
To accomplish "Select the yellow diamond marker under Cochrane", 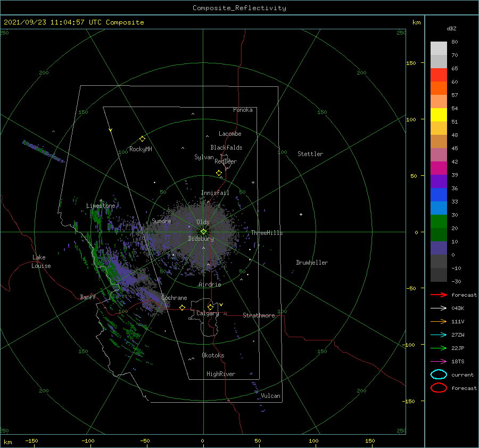I will pos(182,307).
